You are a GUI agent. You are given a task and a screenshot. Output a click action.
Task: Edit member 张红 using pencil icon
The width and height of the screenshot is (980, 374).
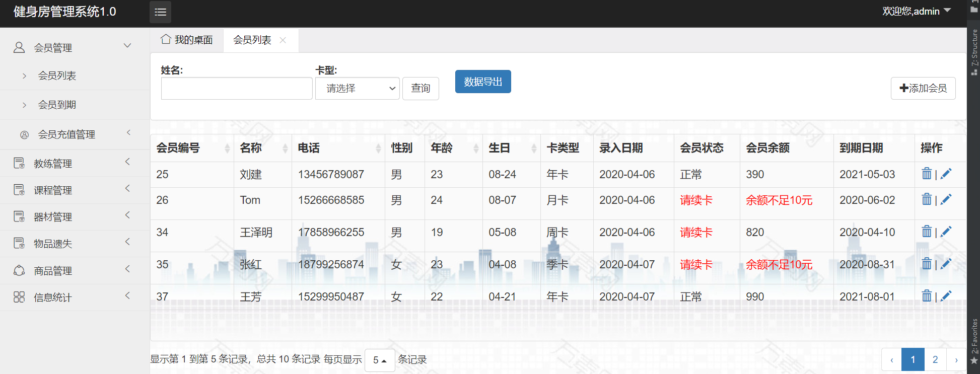coord(946,264)
